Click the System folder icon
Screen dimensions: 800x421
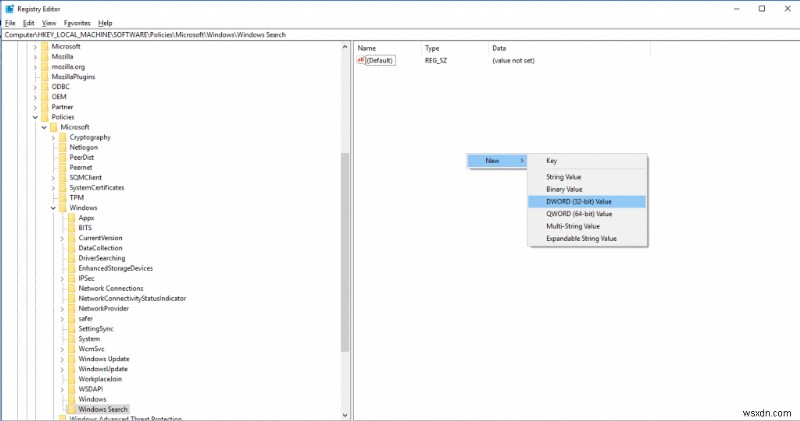71,339
